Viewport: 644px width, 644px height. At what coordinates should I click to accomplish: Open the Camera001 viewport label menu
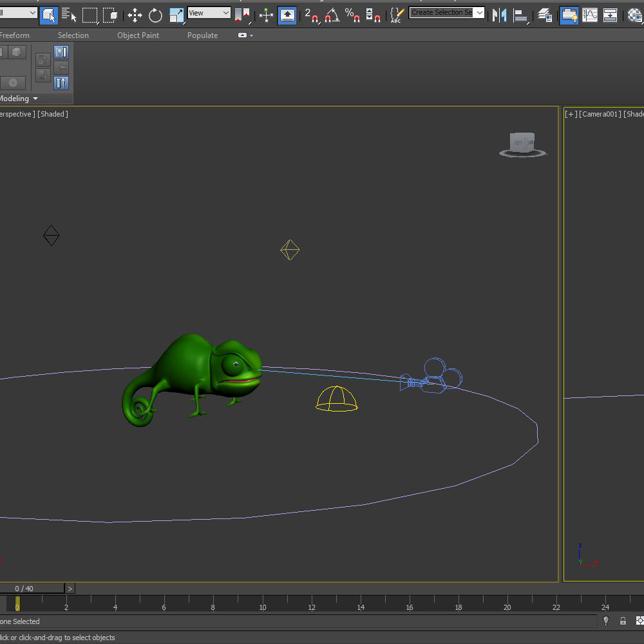[600, 114]
